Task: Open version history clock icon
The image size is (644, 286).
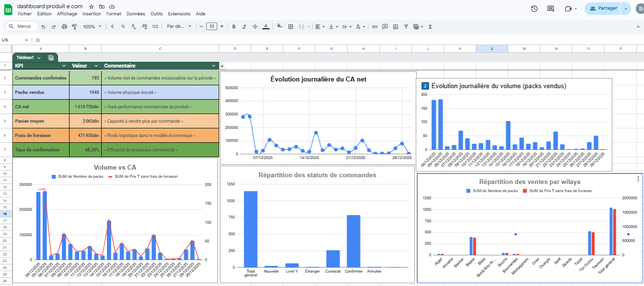Action: (534, 9)
